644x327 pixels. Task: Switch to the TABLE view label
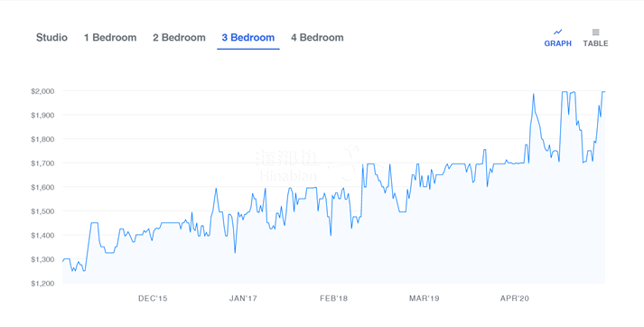[595, 43]
